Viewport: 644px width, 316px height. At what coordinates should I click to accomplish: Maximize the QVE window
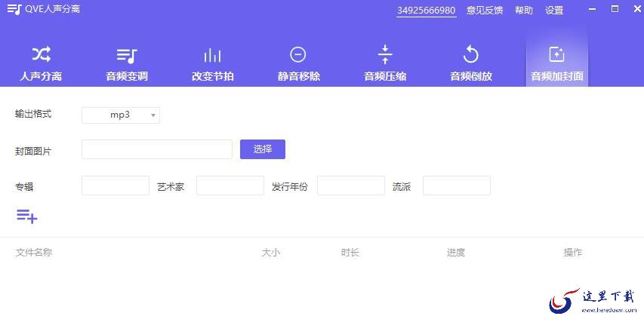pos(615,9)
